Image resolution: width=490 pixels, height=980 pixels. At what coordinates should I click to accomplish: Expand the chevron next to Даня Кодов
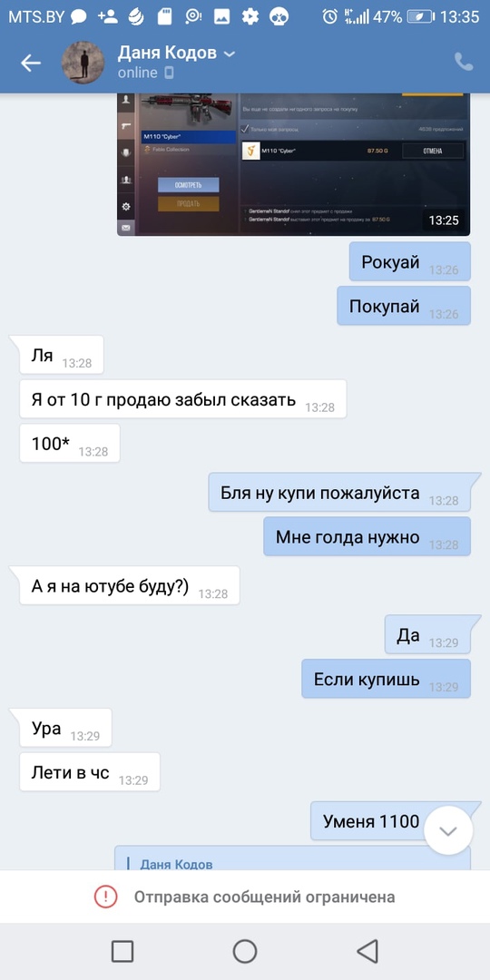click(x=230, y=54)
